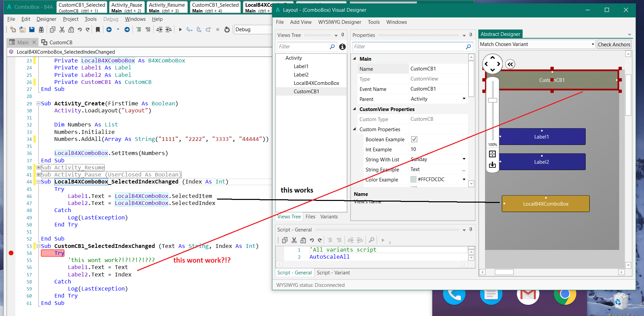Click the Views Tree info icon

[x=342, y=47]
